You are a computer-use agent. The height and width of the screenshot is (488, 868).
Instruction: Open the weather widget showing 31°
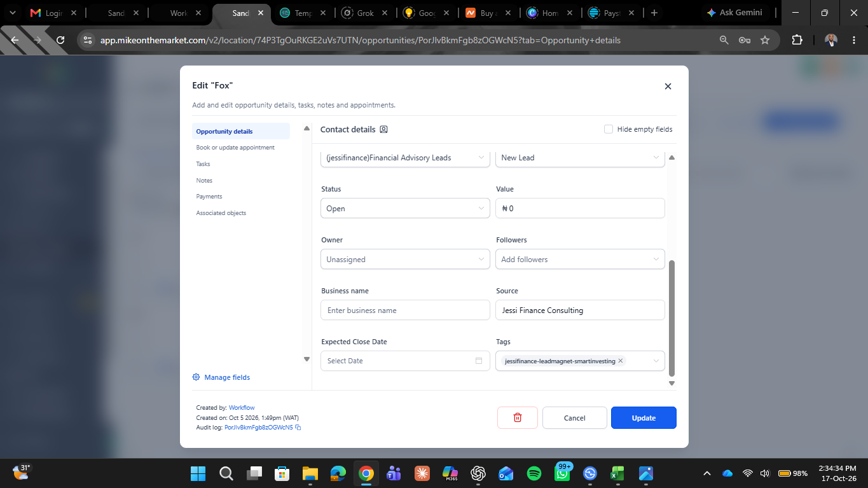[x=22, y=472]
